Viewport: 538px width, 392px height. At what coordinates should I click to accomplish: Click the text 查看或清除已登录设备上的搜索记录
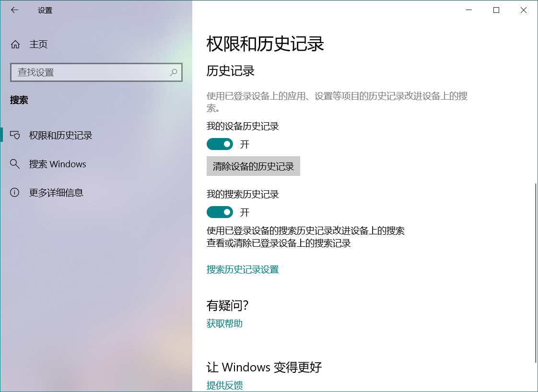tap(279, 243)
